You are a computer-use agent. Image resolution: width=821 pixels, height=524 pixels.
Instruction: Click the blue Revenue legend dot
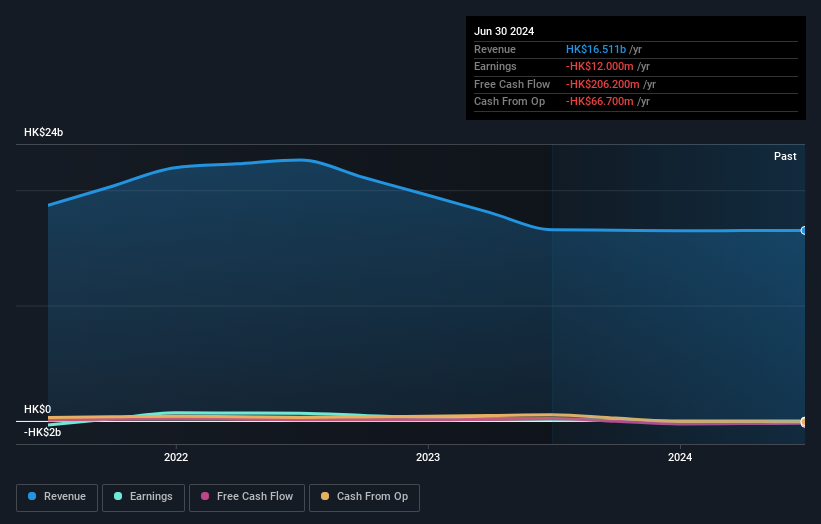(32, 496)
